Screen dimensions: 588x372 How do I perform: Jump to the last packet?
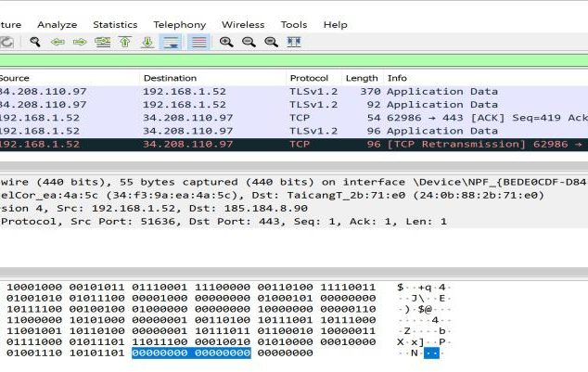click(147, 42)
